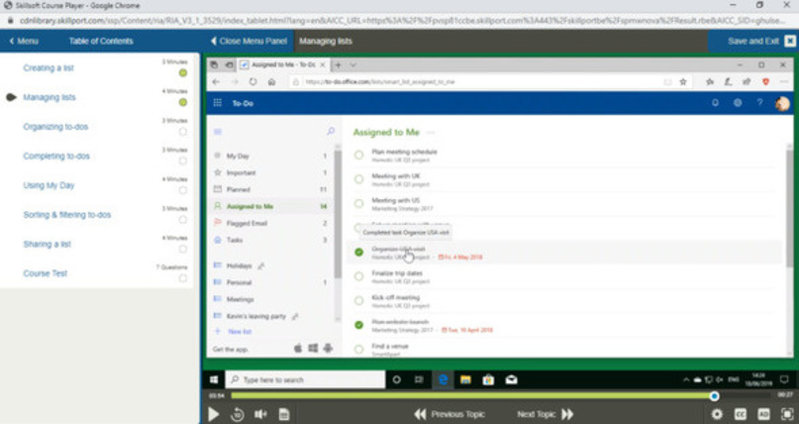
Task: Toggle closed captions CC button
Action: tap(740, 414)
